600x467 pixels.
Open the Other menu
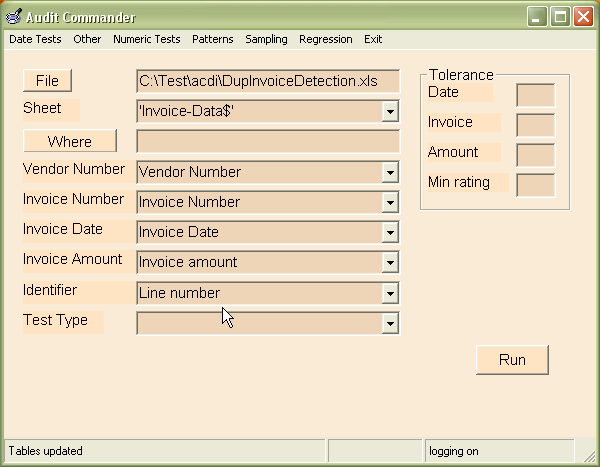tap(87, 39)
